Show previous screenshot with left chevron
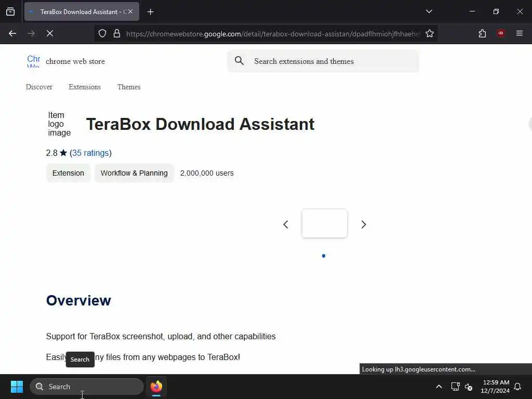Screen dimensions: 532x399 click(x=286, y=224)
